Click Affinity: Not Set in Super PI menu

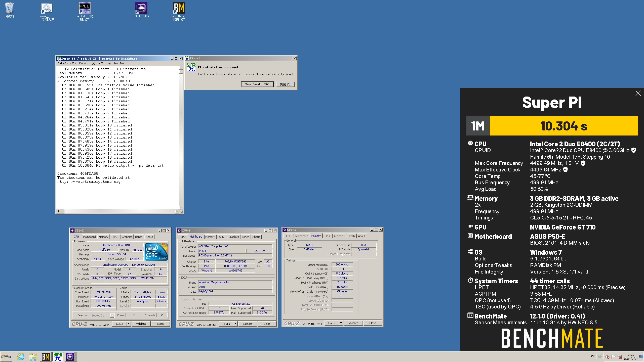(111, 64)
